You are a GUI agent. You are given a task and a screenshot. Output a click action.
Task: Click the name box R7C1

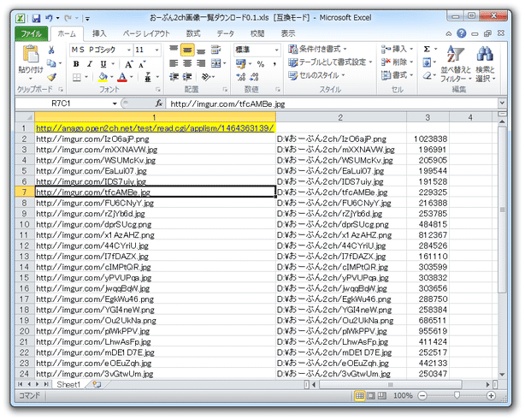pos(63,104)
